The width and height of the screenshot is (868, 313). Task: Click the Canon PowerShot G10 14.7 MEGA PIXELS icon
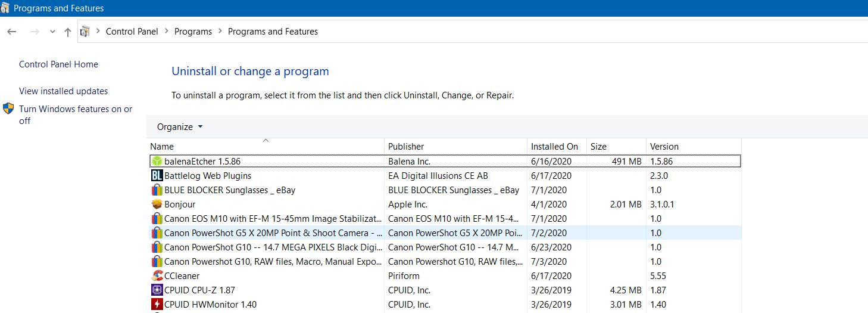[157, 247]
